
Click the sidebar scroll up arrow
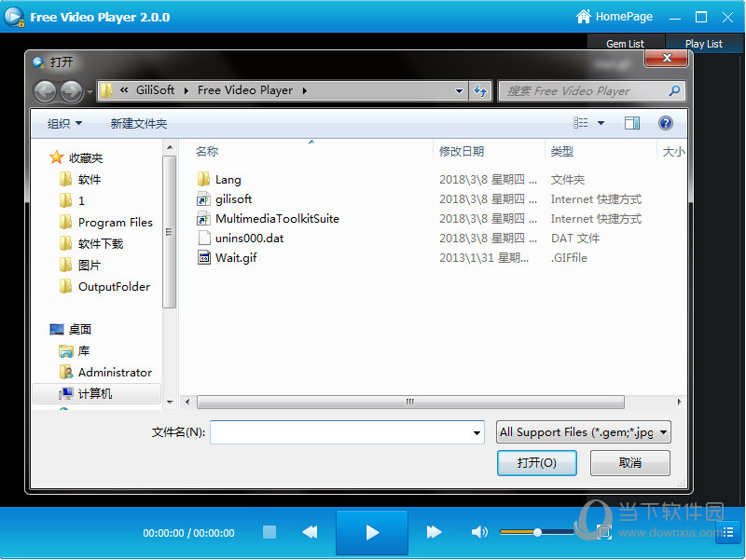tap(170, 147)
